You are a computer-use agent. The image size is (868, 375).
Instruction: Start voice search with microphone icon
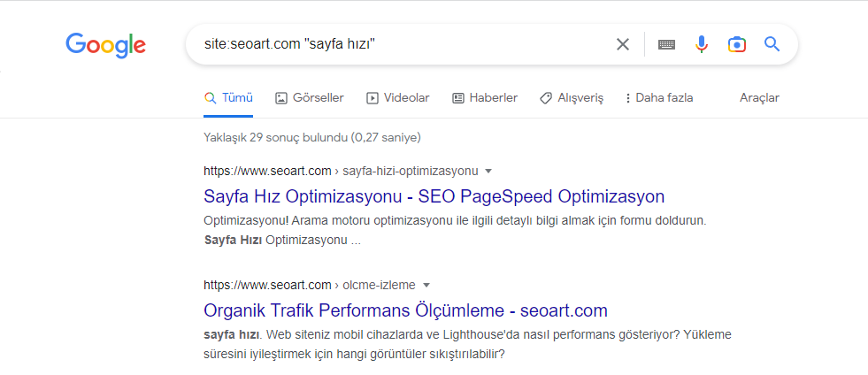pos(702,44)
